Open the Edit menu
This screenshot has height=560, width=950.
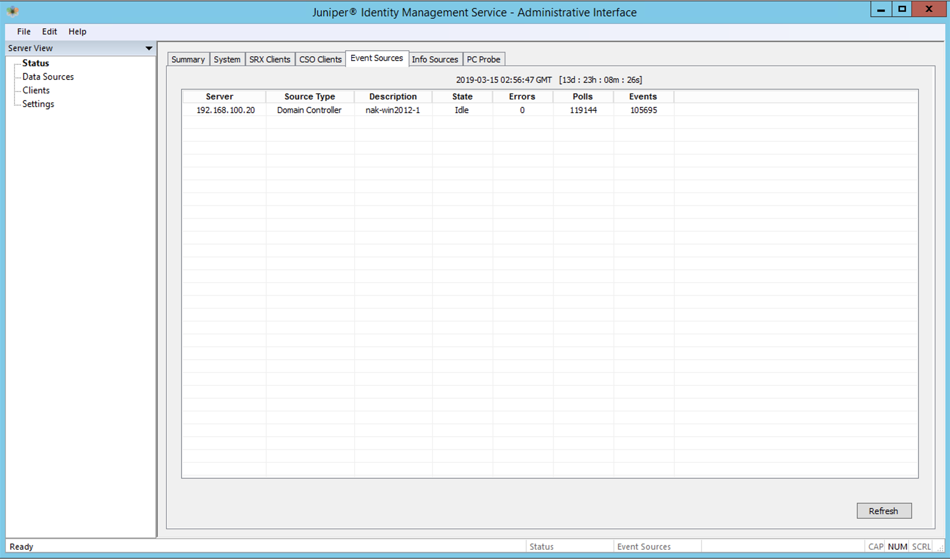click(x=50, y=32)
